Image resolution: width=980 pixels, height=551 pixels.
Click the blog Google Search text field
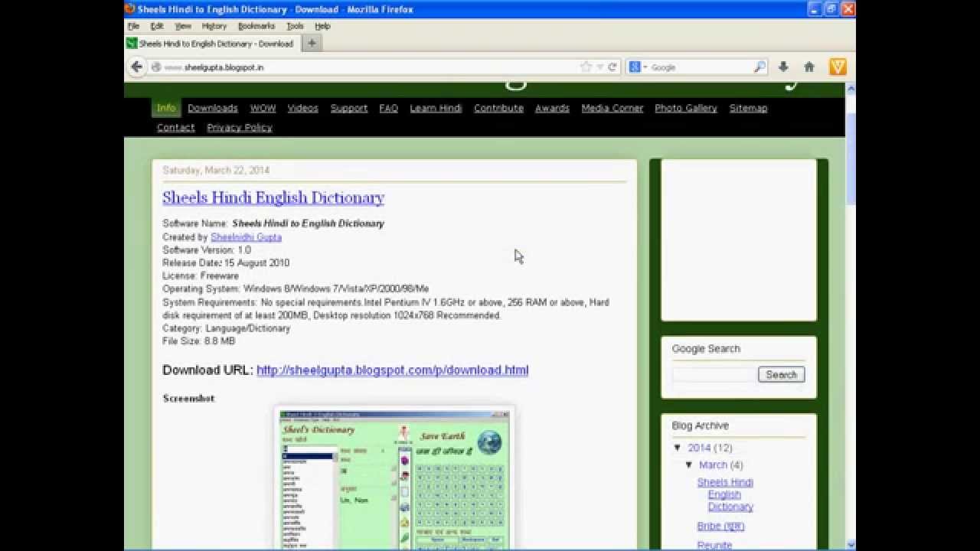point(714,374)
